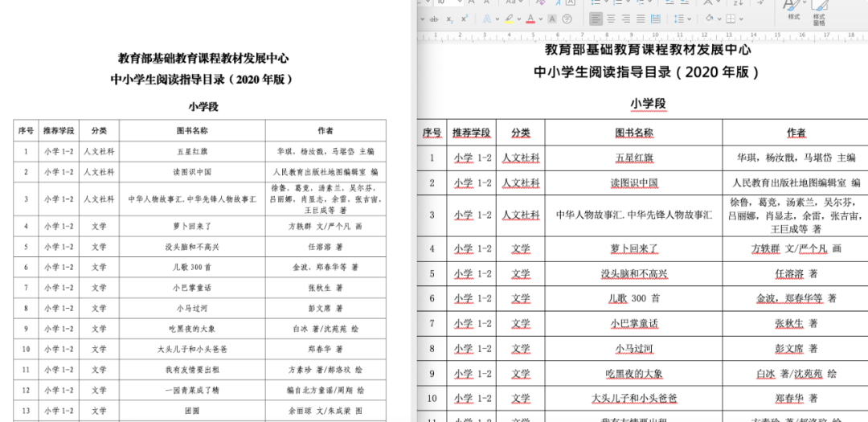Click 我有友情要出租 in left PDF window
The image size is (868, 422).
(x=192, y=370)
